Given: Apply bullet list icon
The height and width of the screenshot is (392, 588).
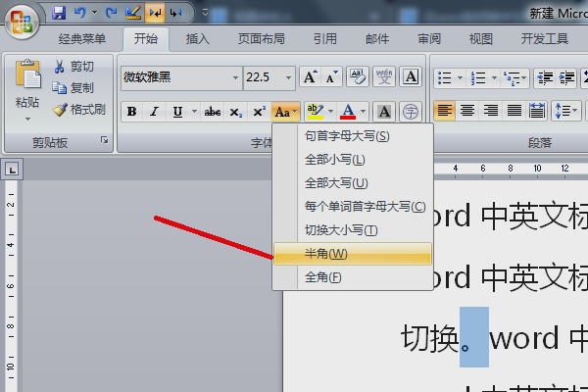Looking at the screenshot, I should pyautogui.click(x=445, y=78).
